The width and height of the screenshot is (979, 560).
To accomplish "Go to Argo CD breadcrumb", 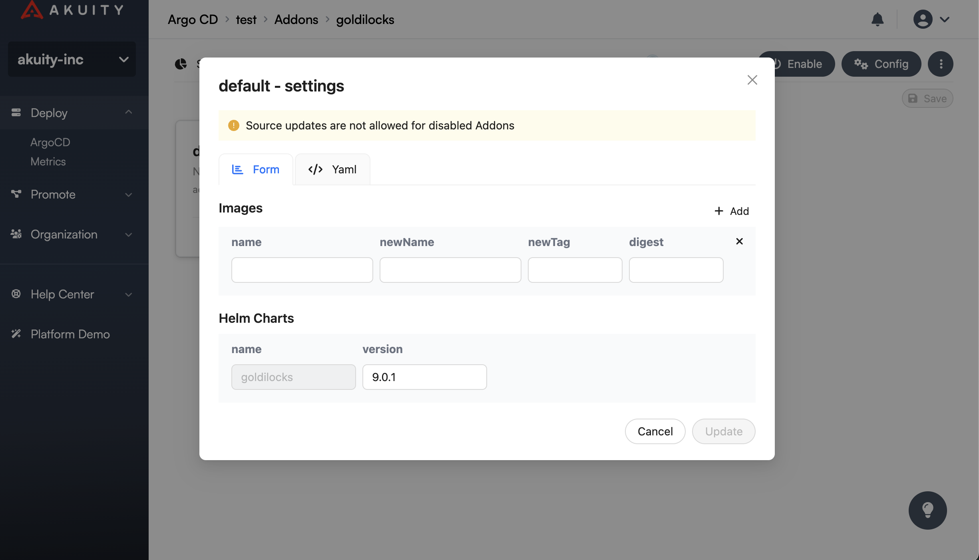I will coord(193,19).
